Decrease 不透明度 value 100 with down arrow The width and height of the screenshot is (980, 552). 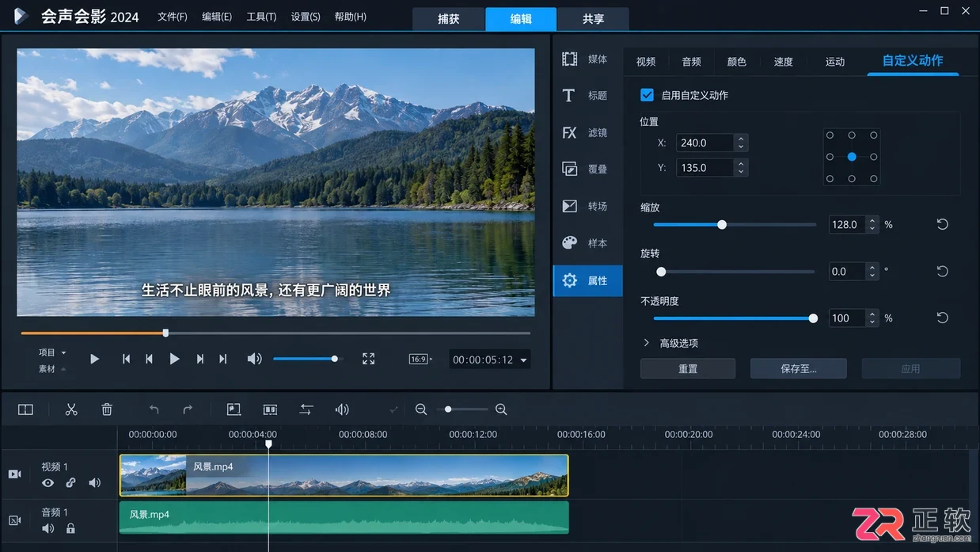pos(872,322)
